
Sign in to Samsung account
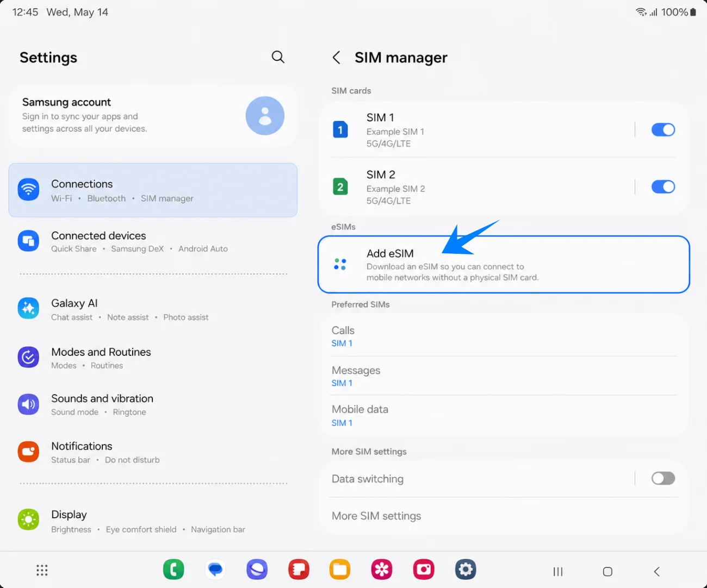(153, 116)
